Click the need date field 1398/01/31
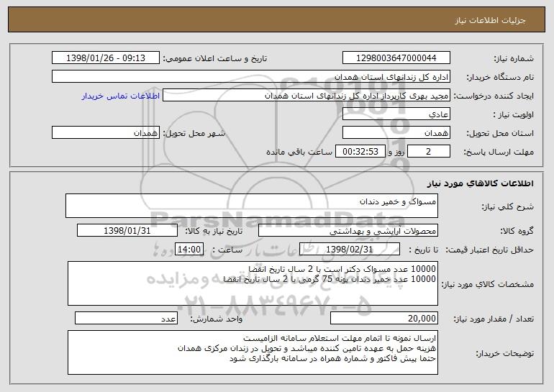 127,231
